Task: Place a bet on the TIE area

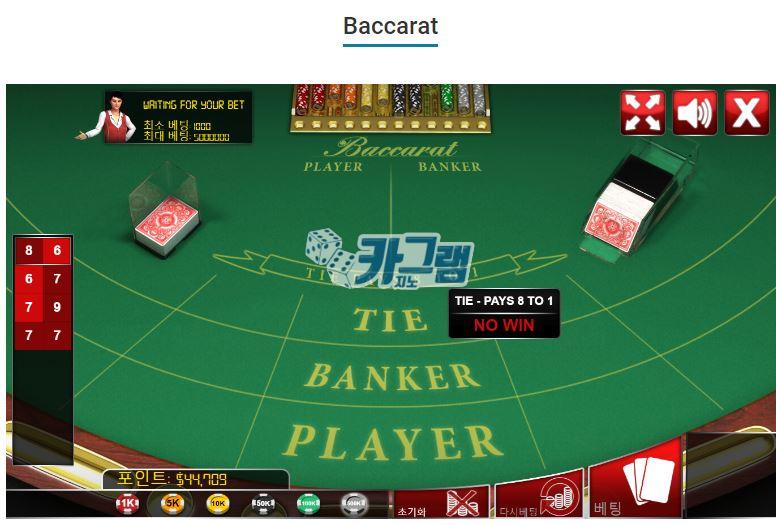Action: [390, 320]
